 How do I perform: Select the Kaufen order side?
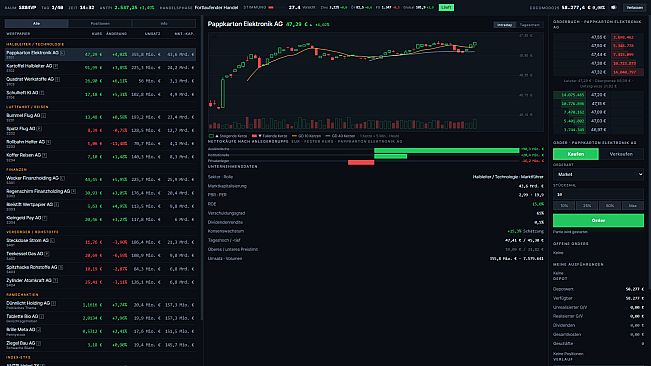pos(575,154)
